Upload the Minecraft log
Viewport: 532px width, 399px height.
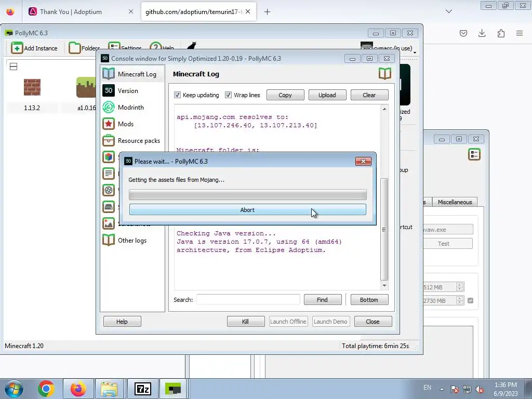327,95
